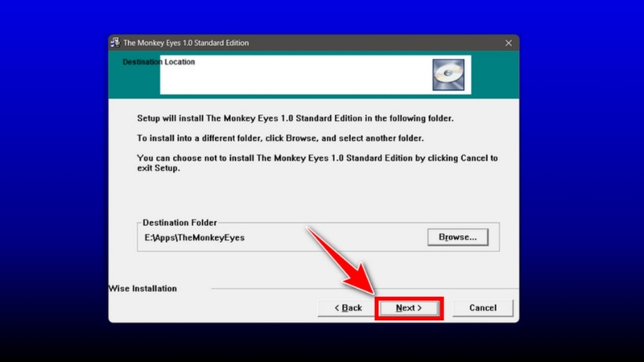
Task: Click the 'You can choose not to install' paragraph
Action: (x=317, y=163)
